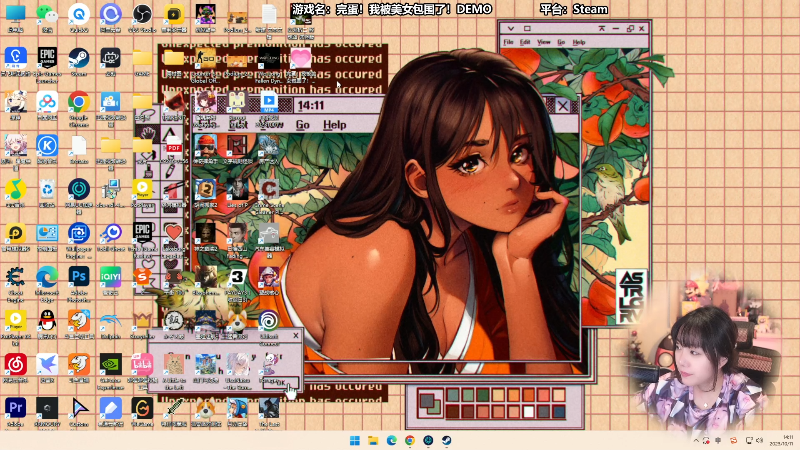Image resolution: width=800 pixels, height=450 pixels.
Task: Open the Baidu Netdisk cloud icon
Action: pos(47,102)
